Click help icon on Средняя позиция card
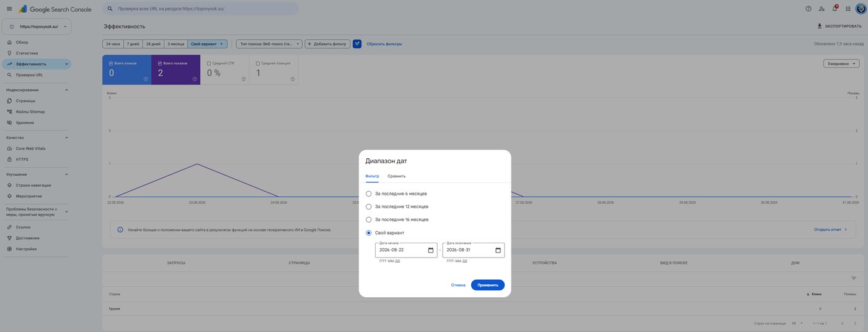This screenshot has height=332, width=868. (293, 79)
